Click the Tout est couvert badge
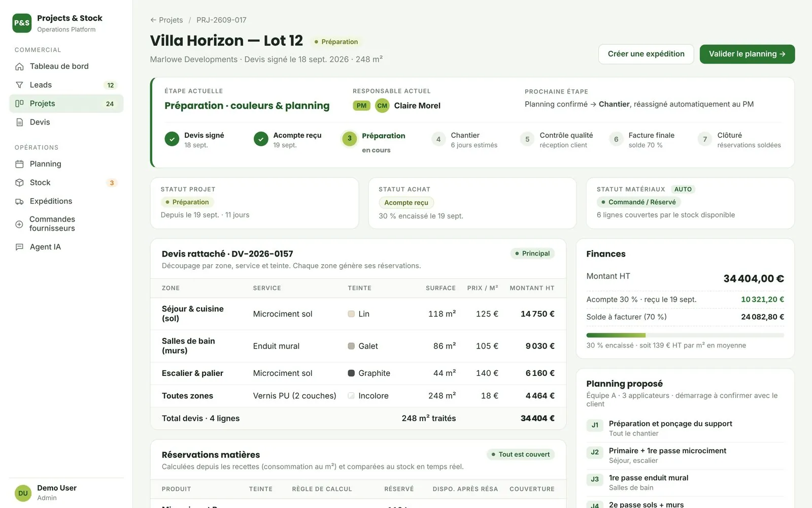 coord(520,454)
